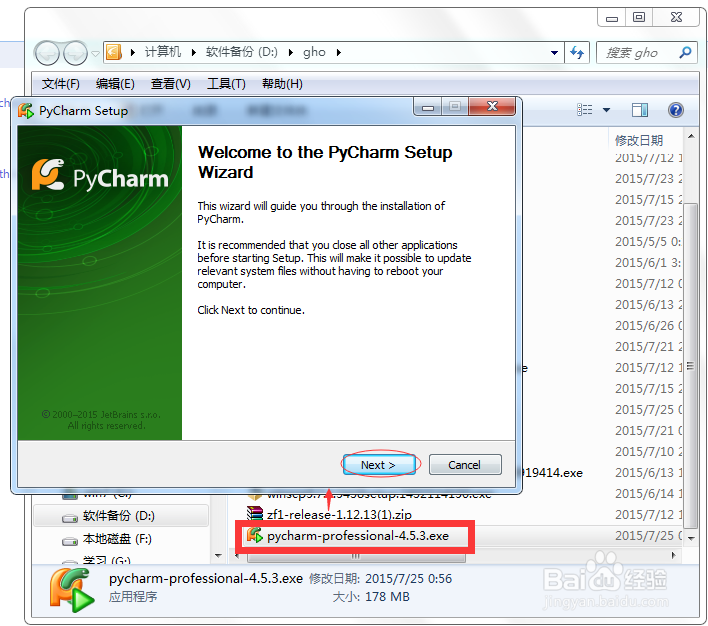
Task: Click Next in PyCharm Setup wizard
Action: tap(378, 465)
